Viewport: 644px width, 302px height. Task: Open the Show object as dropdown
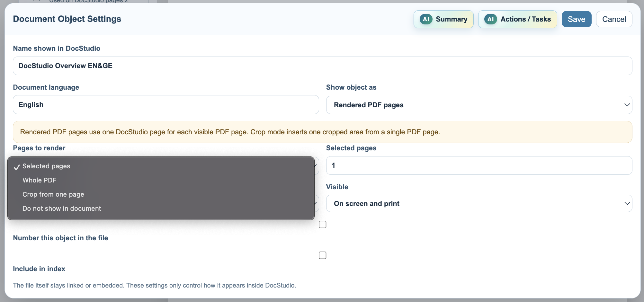(x=479, y=105)
